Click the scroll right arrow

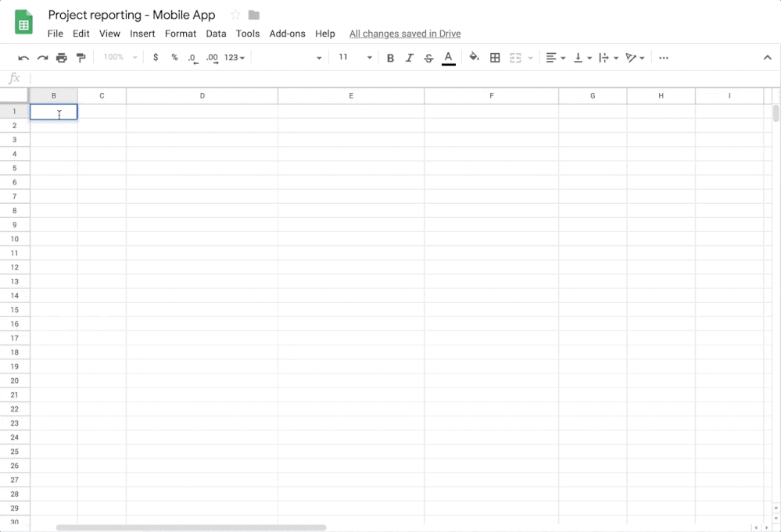tap(767, 527)
